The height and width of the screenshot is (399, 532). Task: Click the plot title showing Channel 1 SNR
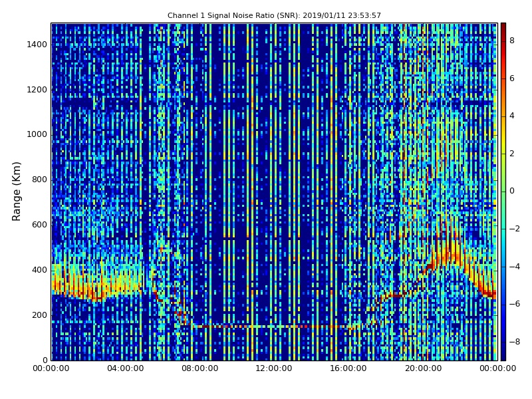coord(274,15)
